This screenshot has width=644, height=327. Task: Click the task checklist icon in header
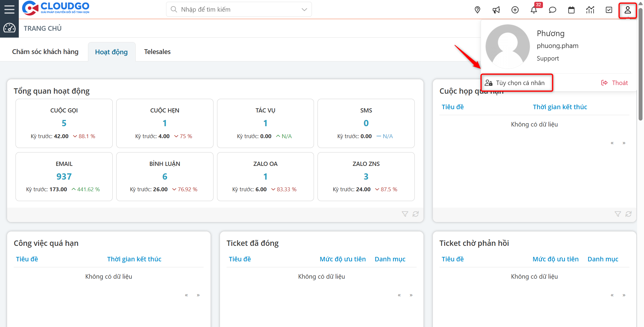point(609,10)
